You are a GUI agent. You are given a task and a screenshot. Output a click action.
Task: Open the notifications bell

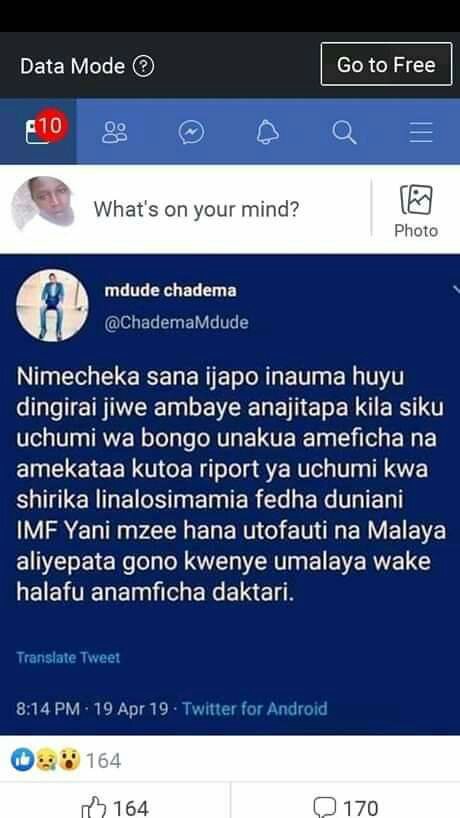268,133
